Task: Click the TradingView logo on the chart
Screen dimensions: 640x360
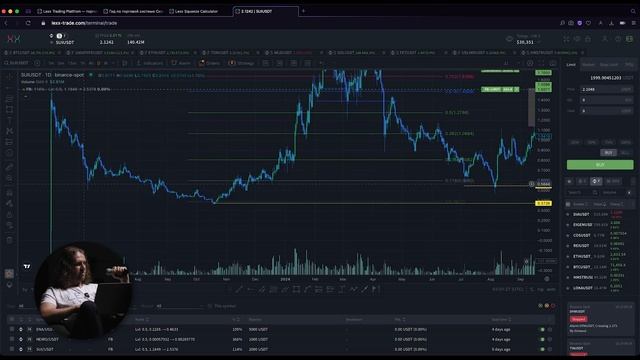Action: click(x=27, y=266)
